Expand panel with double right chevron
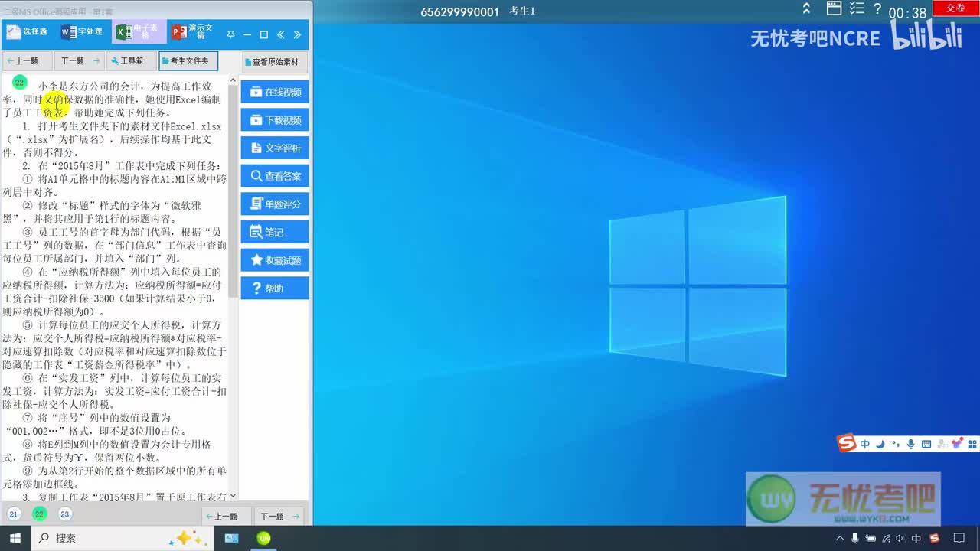The image size is (980, 551). (297, 34)
